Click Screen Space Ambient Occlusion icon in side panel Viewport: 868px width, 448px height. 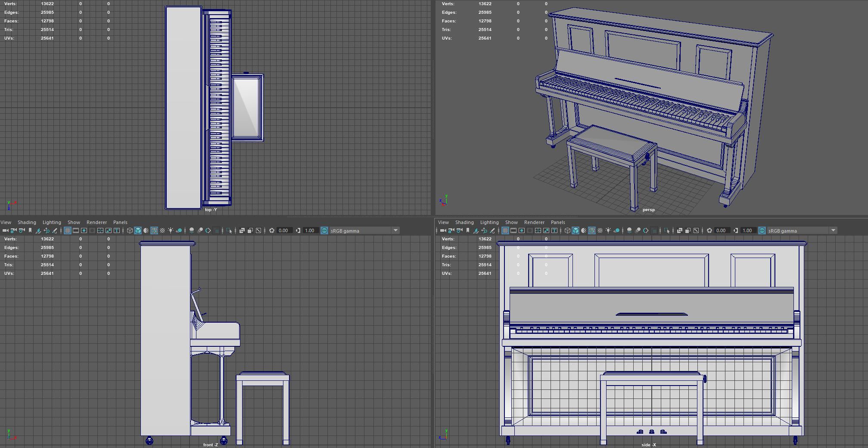tap(629, 230)
